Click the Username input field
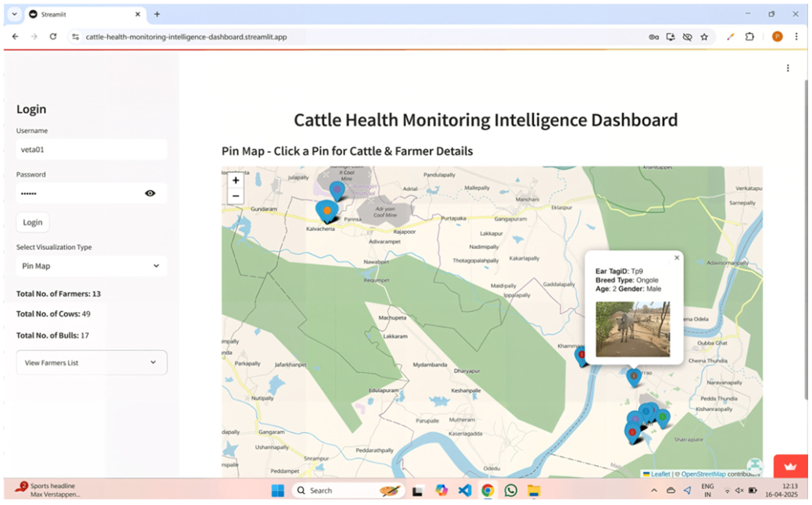This screenshot has width=812, height=505. click(91, 150)
